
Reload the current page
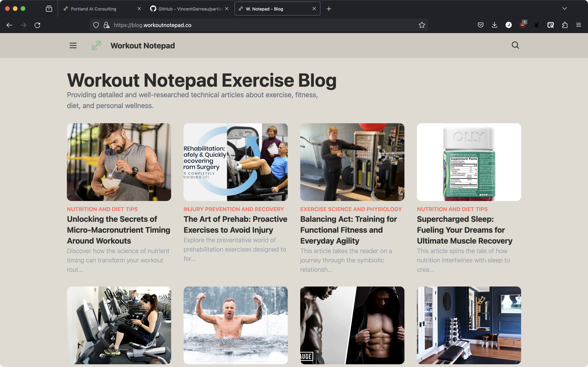(37, 25)
